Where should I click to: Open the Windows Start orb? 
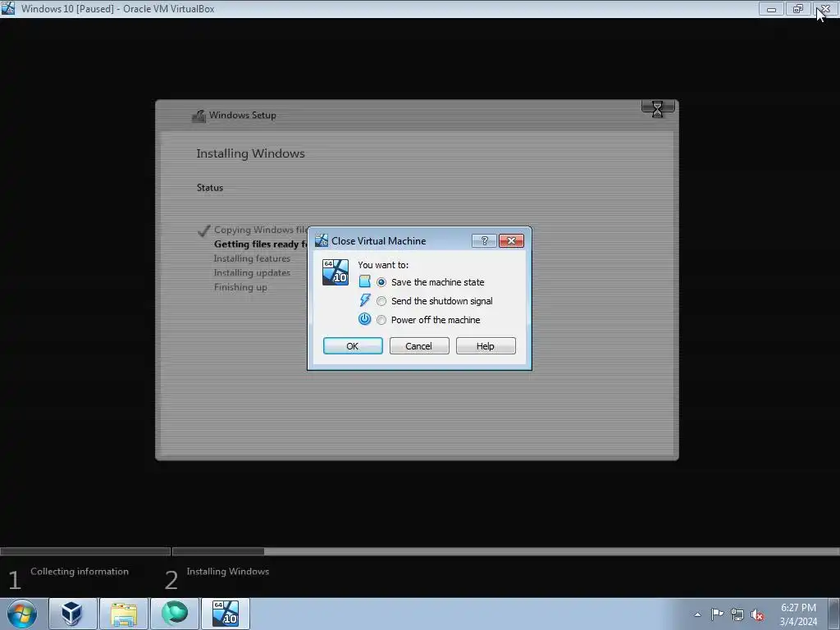(22, 614)
